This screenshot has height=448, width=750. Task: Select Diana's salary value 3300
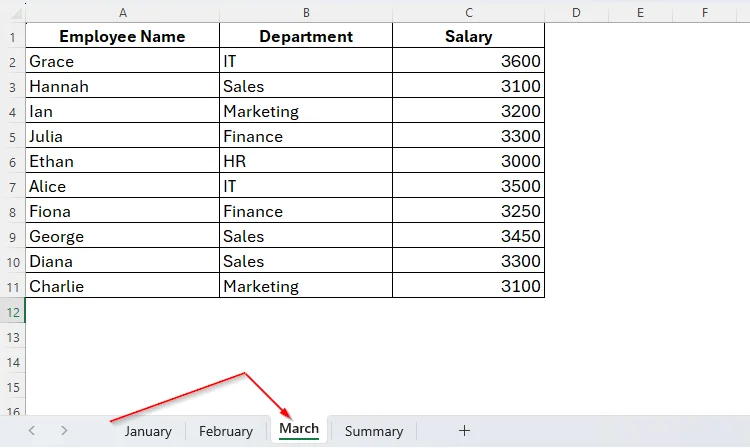[469, 261]
